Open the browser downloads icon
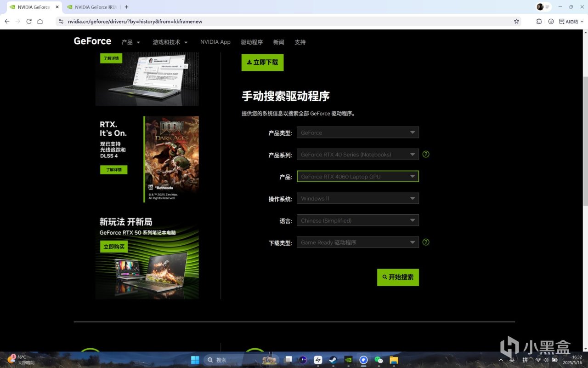 tap(551, 21)
